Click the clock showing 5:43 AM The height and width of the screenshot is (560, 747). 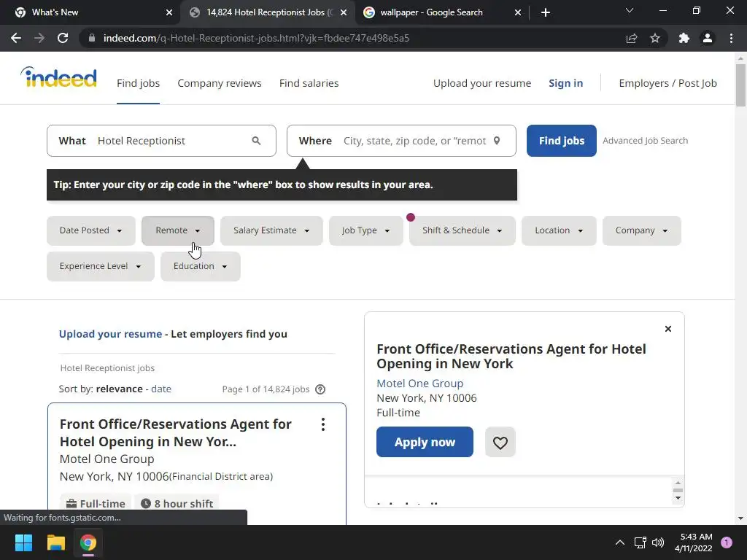697,537
